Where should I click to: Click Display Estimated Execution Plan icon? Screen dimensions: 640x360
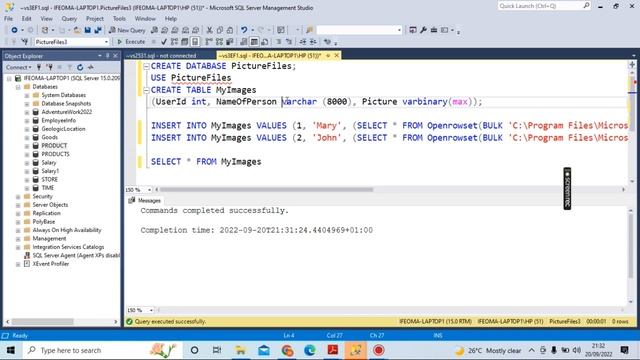(x=174, y=42)
